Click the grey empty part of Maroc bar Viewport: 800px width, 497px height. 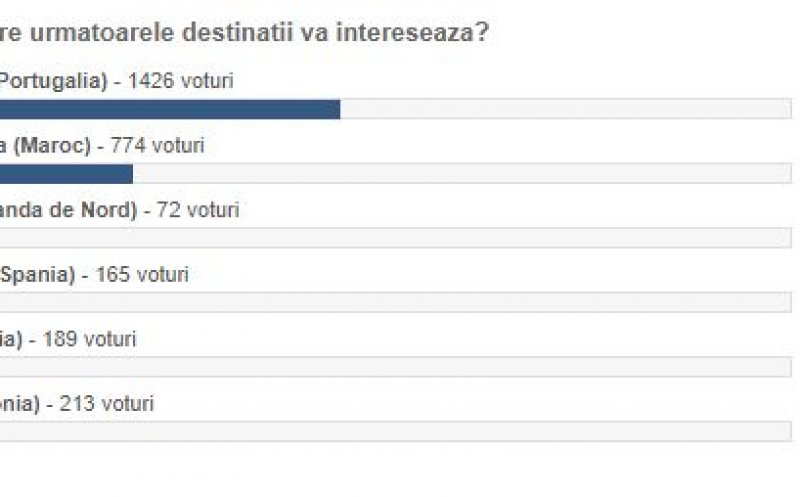click(460, 174)
